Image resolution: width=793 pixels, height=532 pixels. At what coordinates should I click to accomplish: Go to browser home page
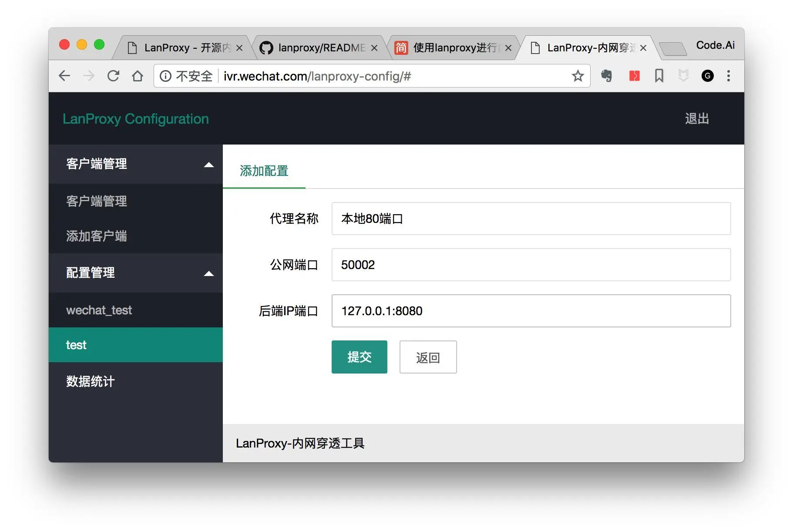(x=138, y=76)
